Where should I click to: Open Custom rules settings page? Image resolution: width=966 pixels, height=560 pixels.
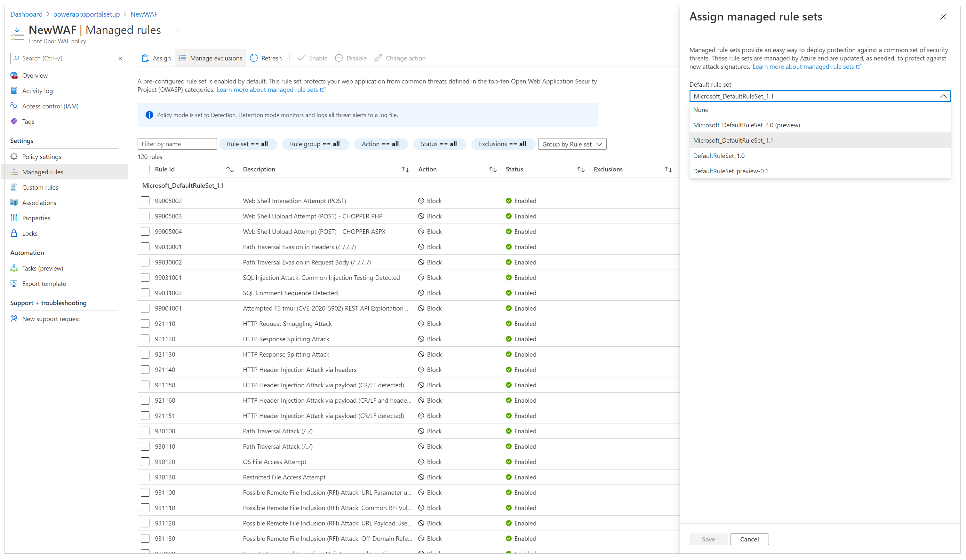pyautogui.click(x=40, y=187)
